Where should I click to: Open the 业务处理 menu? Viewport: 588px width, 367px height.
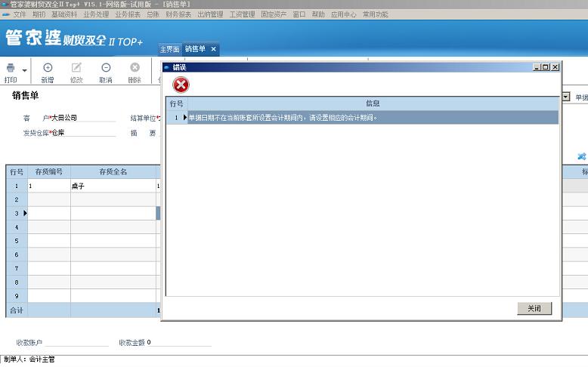[x=96, y=14]
